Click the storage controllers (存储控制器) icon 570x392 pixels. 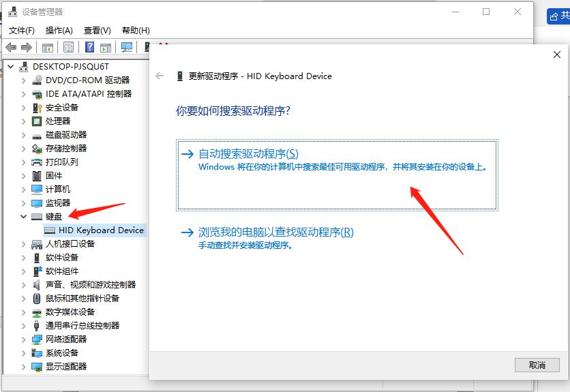click(37, 149)
